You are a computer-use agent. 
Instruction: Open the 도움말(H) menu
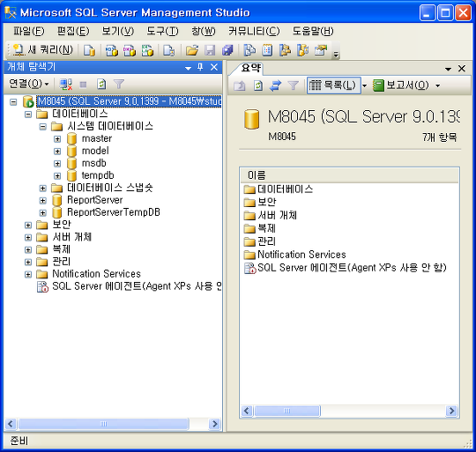coord(313,31)
